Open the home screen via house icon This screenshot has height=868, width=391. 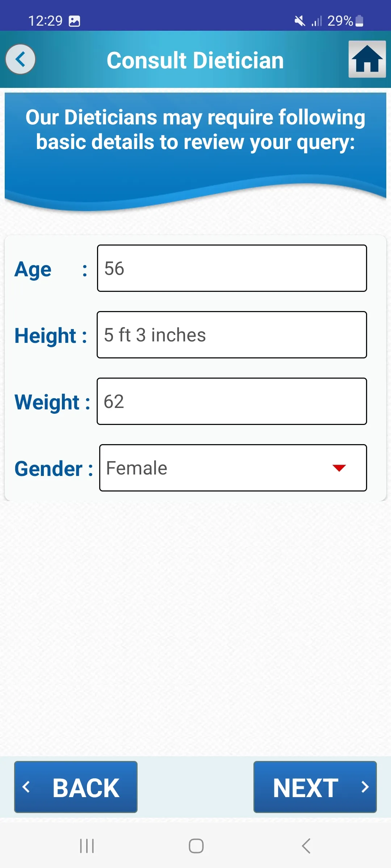tap(367, 59)
